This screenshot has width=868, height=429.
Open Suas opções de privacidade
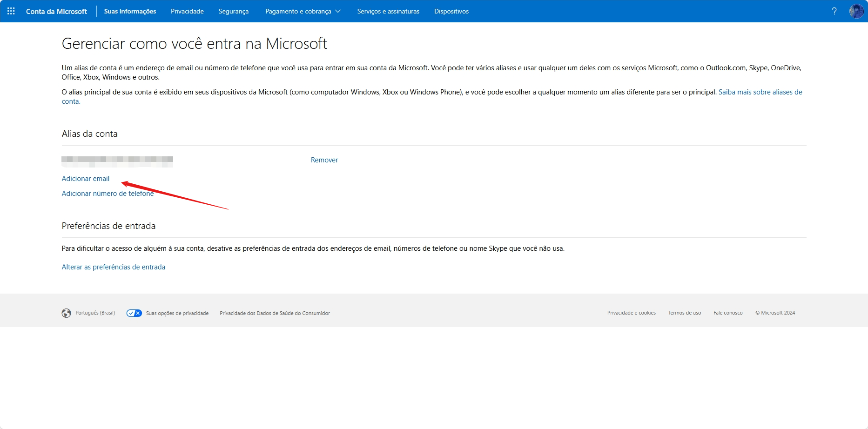pos(177,313)
